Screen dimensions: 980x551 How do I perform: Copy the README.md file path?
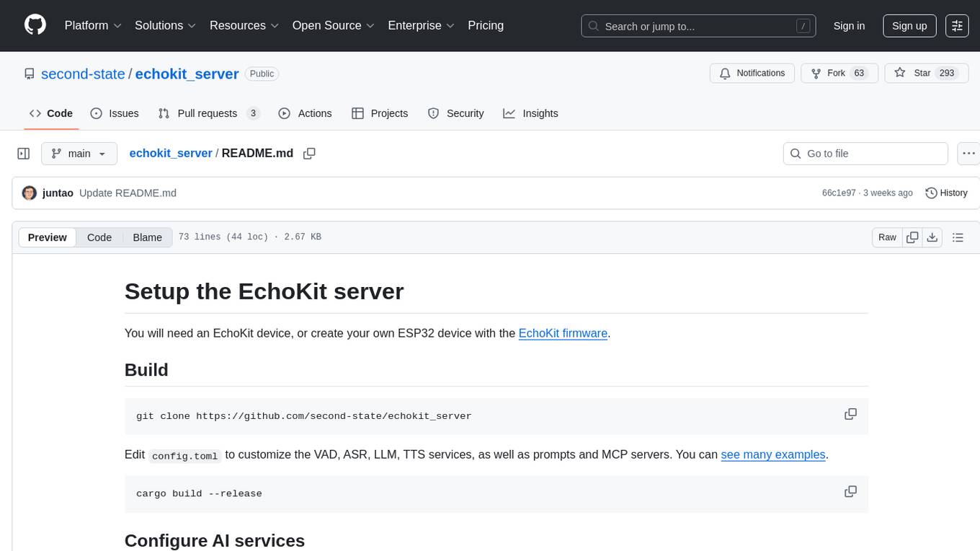[x=310, y=154]
